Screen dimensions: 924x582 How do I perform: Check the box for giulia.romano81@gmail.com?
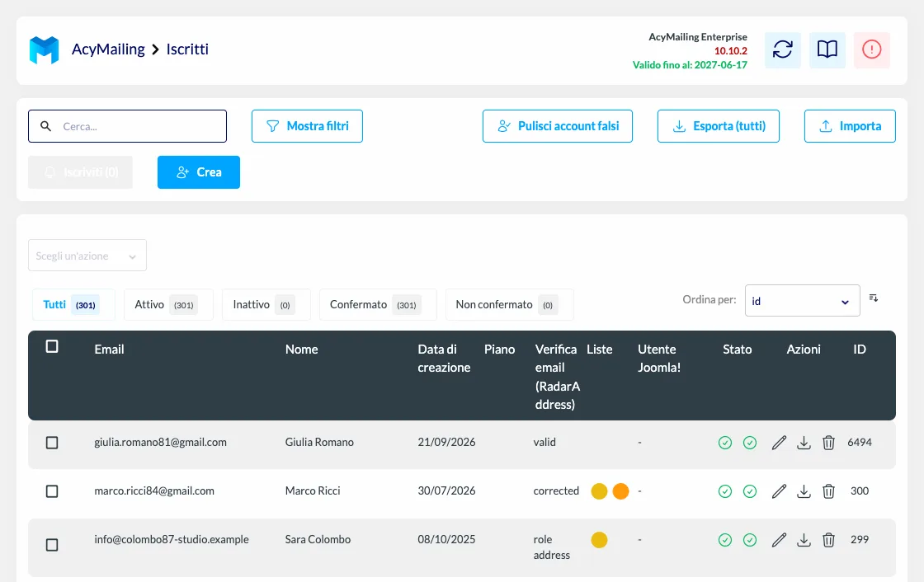click(x=52, y=443)
